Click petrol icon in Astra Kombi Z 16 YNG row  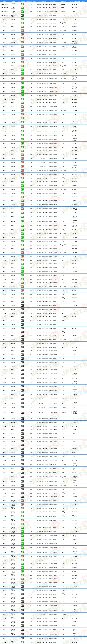pyautogui.click(x=22, y=508)
